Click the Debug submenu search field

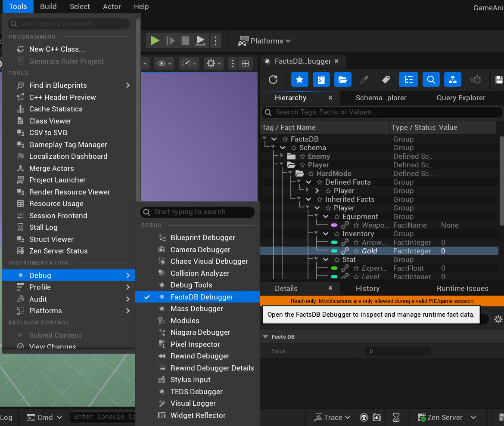pyautogui.click(x=197, y=212)
